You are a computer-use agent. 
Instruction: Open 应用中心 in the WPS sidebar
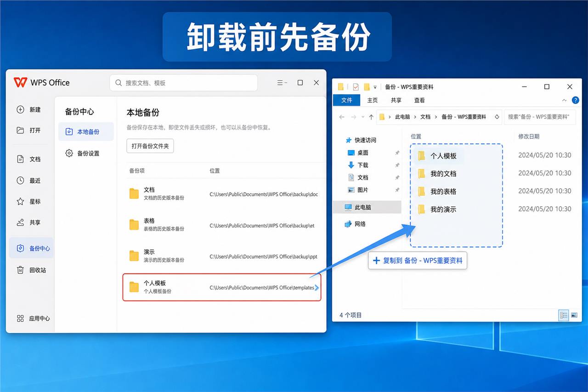(33, 318)
